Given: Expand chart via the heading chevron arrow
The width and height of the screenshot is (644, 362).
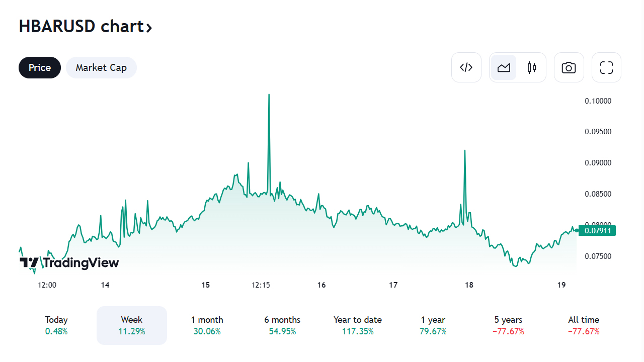Looking at the screenshot, I should tap(149, 27).
